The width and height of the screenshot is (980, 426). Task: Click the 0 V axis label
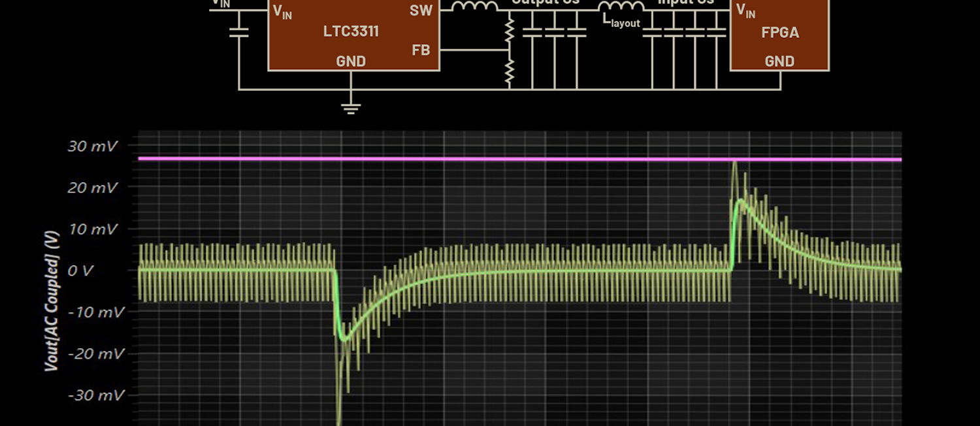coord(80,270)
